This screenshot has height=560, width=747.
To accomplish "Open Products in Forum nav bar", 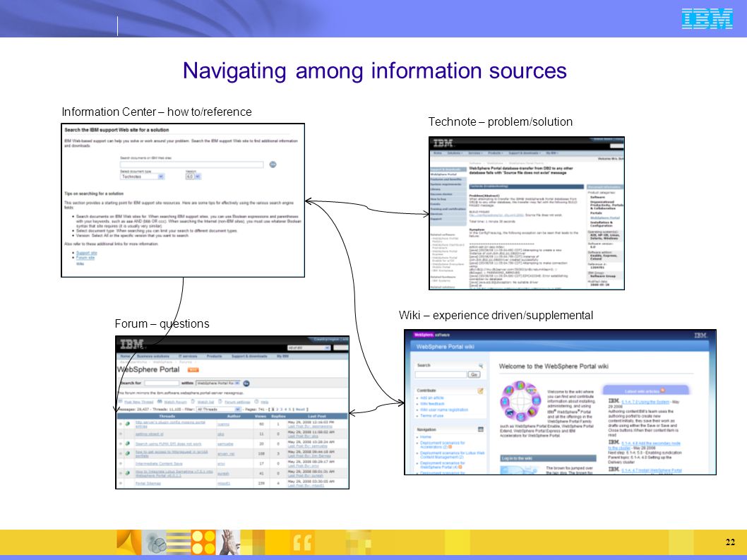I will (215, 356).
